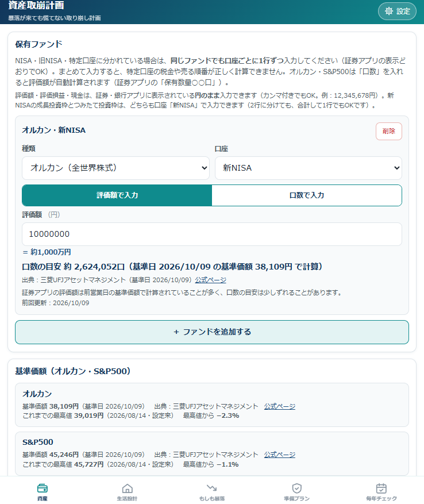Click the 最高値から −2.3% text

211,415
